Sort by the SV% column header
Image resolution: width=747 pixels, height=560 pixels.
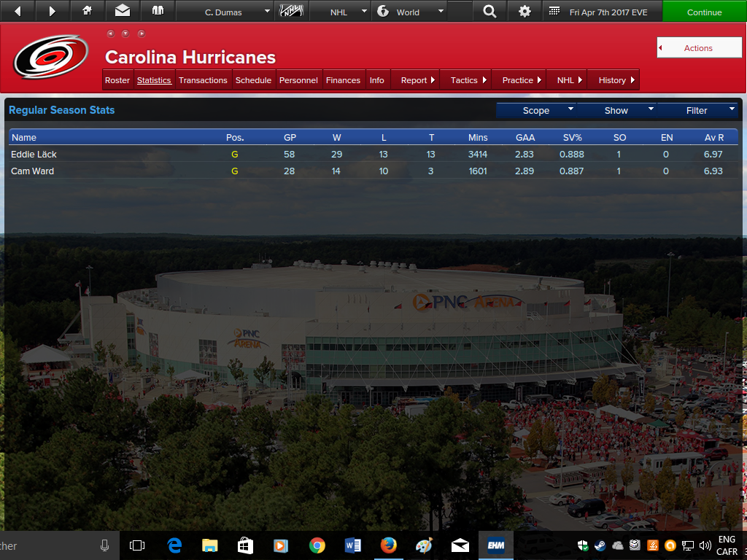pos(572,137)
